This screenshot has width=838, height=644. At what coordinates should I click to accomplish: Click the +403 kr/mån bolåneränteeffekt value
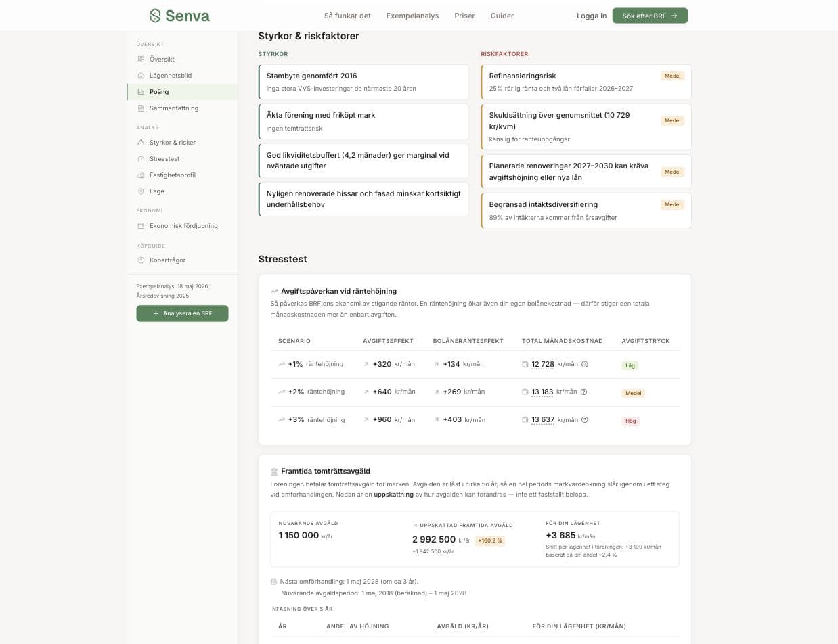[464, 419]
